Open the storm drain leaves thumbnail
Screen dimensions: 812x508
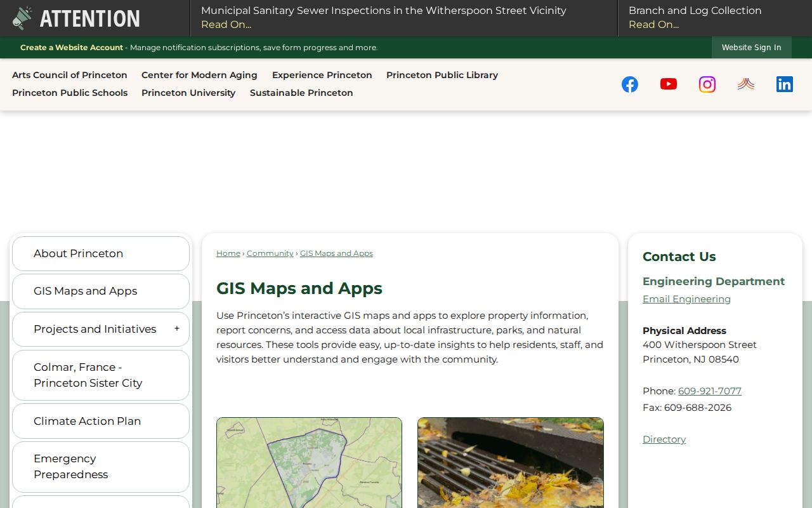tap(511, 462)
